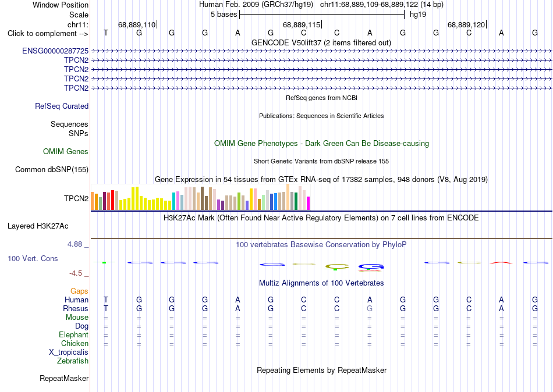The image size is (553, 392).
Task: Click the 68,889,120 ruler position marker
Action: point(466,24)
